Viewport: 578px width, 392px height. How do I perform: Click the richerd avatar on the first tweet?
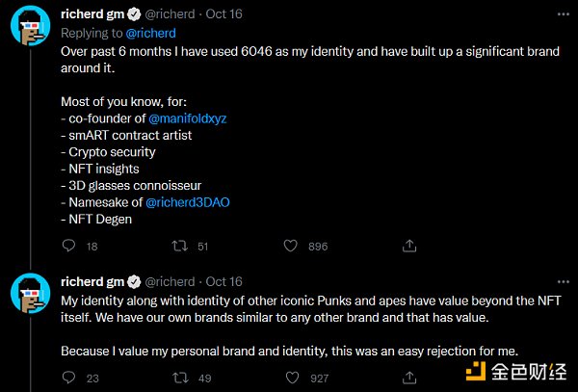(28, 30)
